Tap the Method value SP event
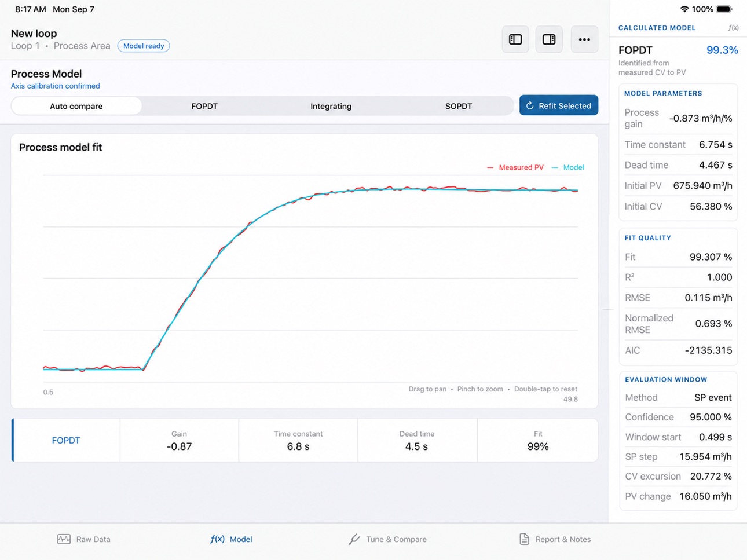The height and width of the screenshot is (560, 747). click(713, 398)
